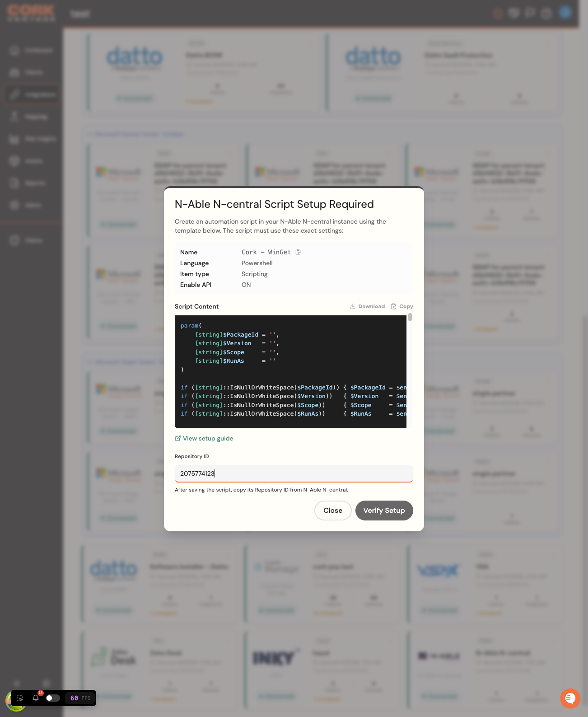Screen dimensions: 588x717
Task: Open the orange chat support bubble
Action: tap(570, 698)
